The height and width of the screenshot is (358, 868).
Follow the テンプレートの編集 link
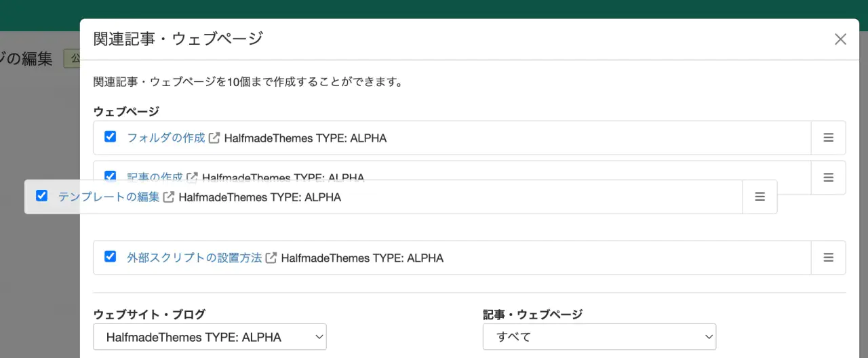click(x=108, y=197)
